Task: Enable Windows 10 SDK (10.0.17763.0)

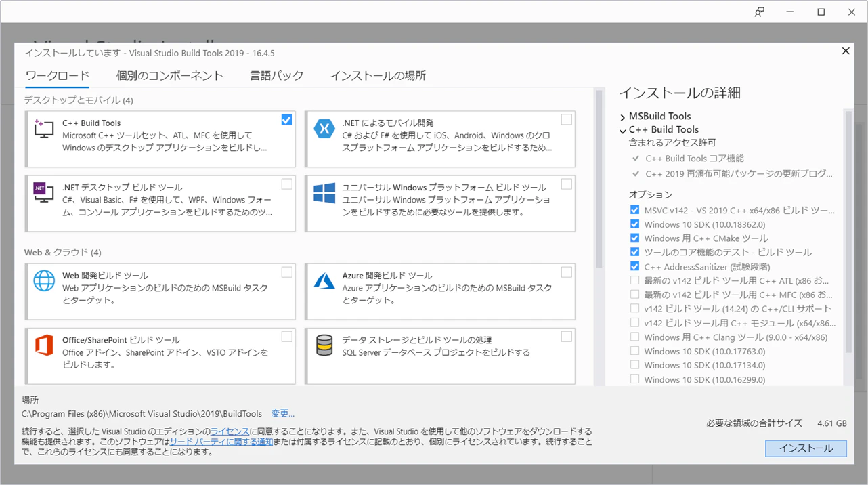Action: (x=634, y=351)
